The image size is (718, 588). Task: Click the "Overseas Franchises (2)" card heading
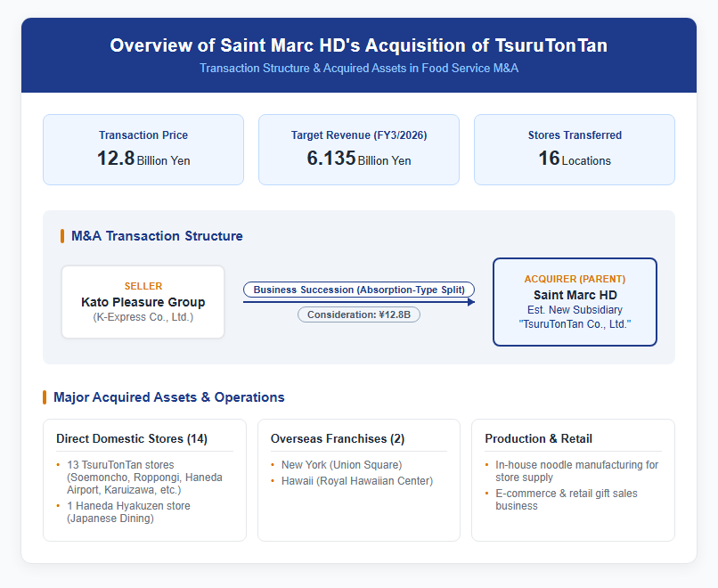pos(338,438)
